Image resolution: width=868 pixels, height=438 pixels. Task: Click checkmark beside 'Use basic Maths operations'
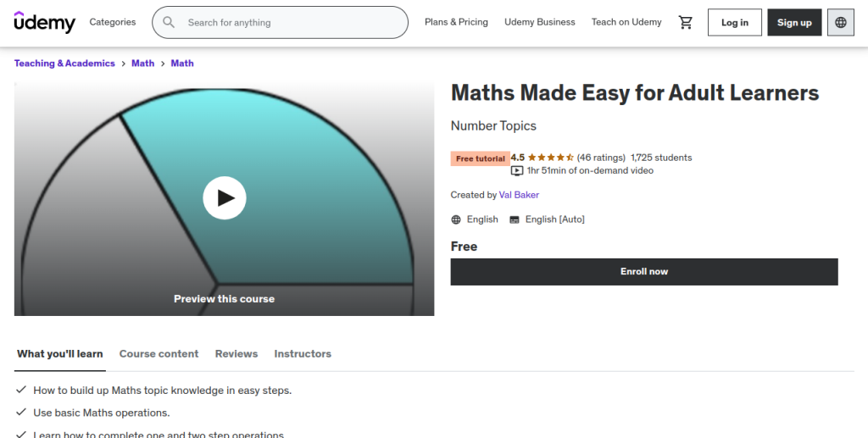coord(21,412)
